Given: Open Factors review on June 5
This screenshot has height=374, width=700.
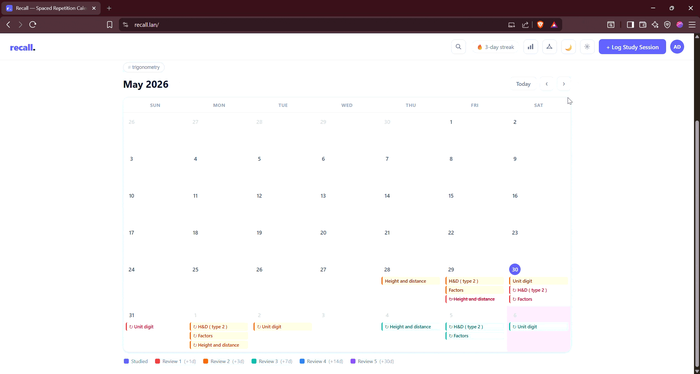Looking at the screenshot, I should pyautogui.click(x=475, y=336).
